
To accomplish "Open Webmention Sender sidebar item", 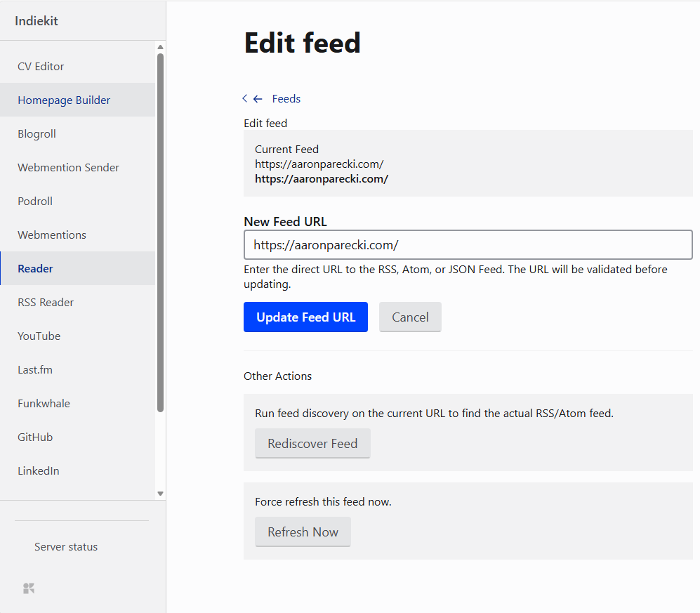I will (68, 168).
